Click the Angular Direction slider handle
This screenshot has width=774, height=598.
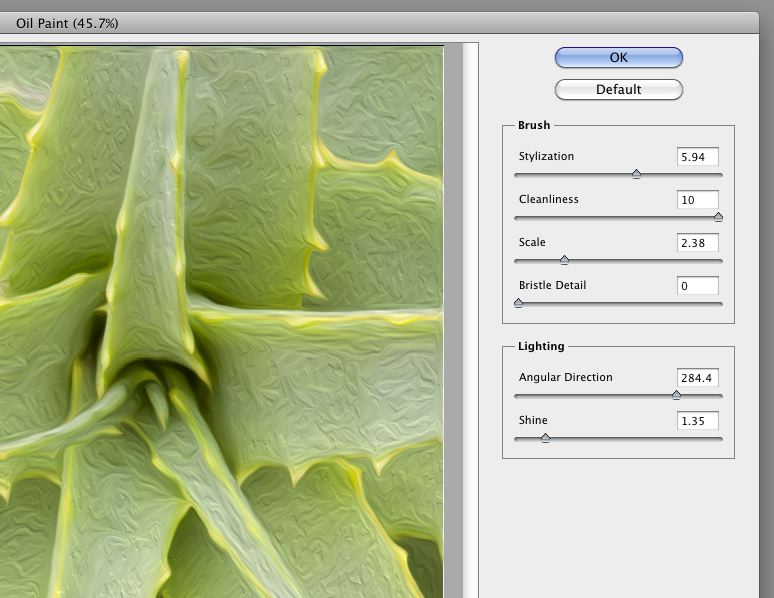point(676,395)
